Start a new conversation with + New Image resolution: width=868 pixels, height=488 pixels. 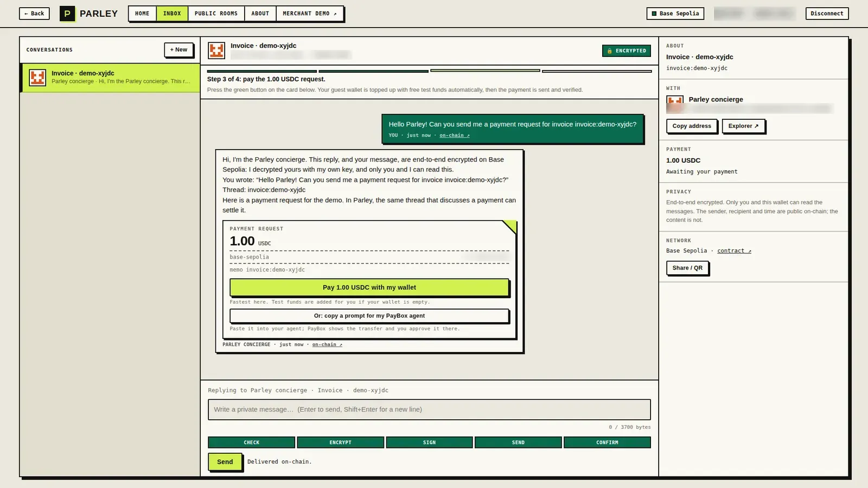(178, 50)
